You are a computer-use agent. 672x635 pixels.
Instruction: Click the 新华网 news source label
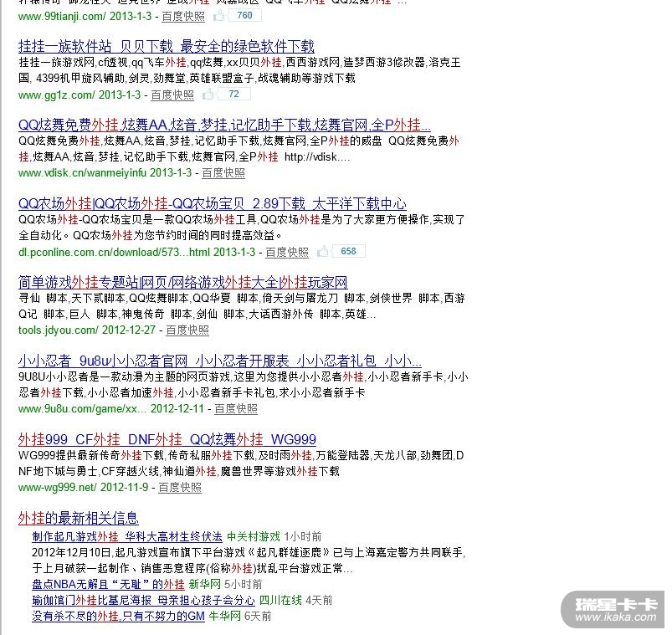pyautogui.click(x=204, y=585)
